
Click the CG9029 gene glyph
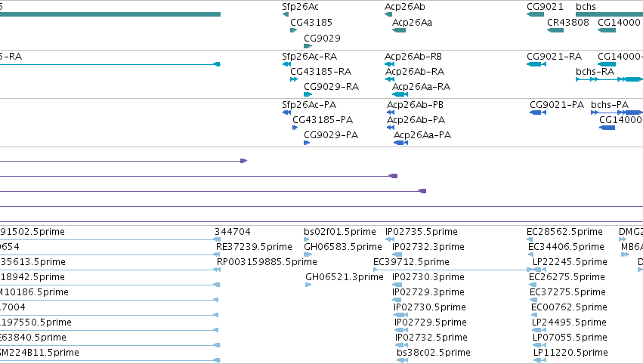click(x=308, y=46)
